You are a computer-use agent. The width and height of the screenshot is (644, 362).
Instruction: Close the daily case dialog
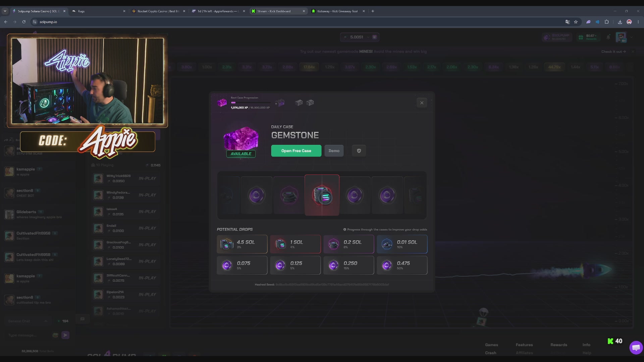pos(422,103)
